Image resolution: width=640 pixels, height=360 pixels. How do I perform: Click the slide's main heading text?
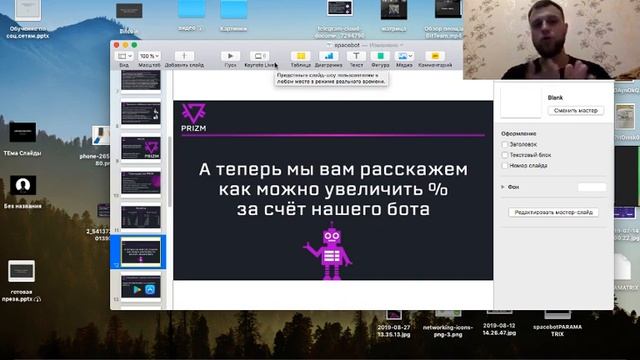point(333,189)
